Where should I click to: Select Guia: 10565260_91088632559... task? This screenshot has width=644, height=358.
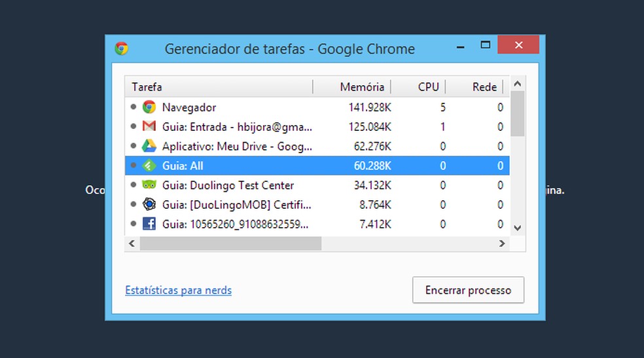[317, 224]
